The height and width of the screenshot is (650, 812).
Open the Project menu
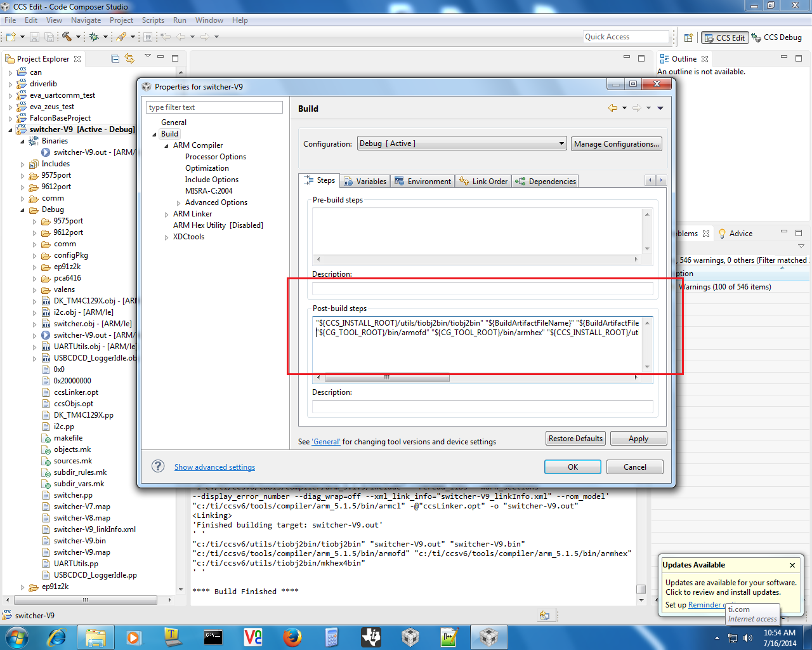[x=121, y=20]
